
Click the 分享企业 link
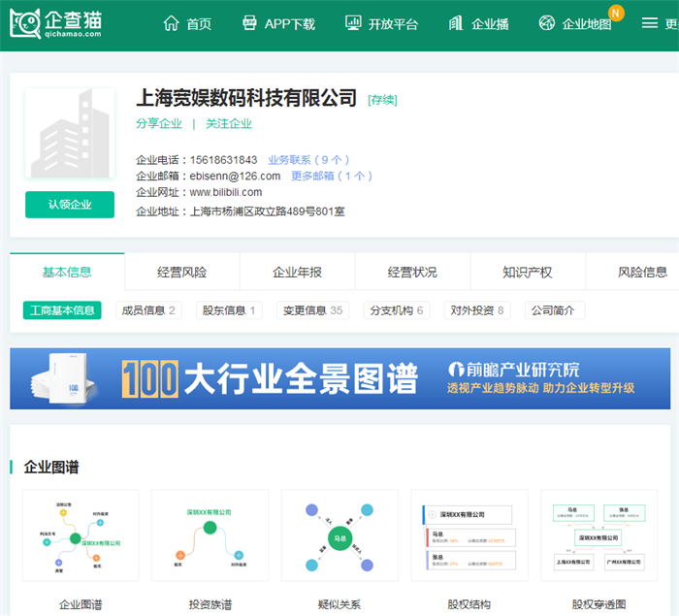(x=159, y=124)
